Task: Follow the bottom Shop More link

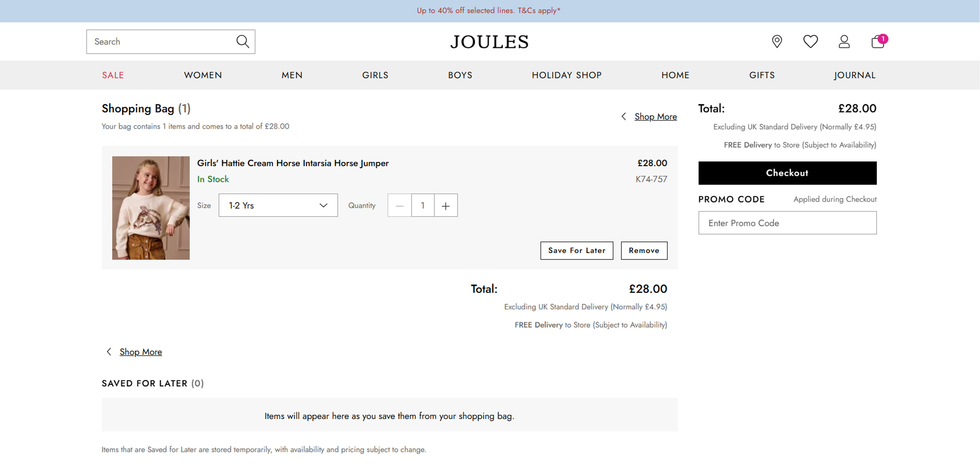Action: 141,352
